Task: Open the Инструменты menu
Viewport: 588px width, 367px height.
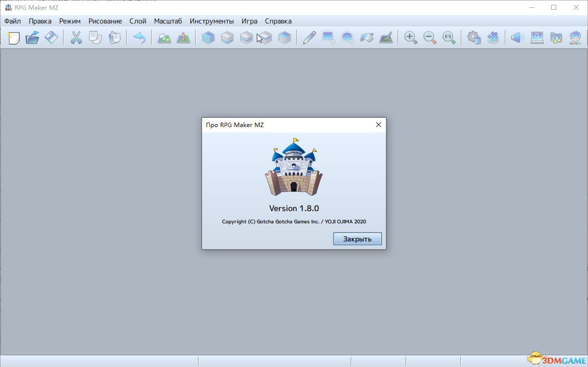Action: 212,21
